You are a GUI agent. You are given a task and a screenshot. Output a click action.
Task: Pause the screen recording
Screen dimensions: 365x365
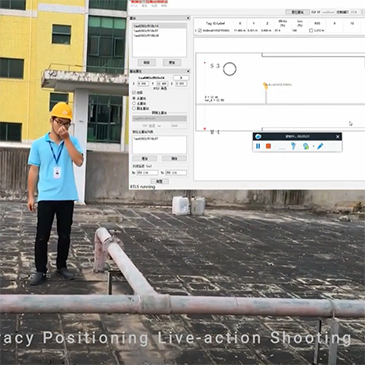(x=258, y=146)
